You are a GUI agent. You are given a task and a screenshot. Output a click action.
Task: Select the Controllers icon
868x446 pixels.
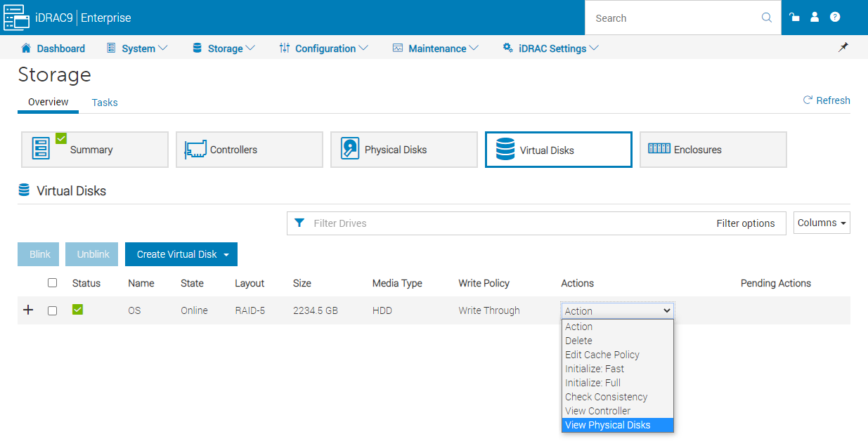(249, 149)
